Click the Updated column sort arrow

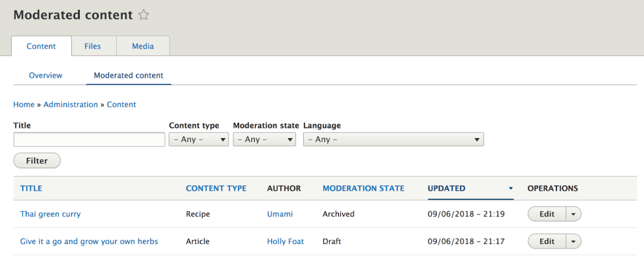[x=510, y=188]
